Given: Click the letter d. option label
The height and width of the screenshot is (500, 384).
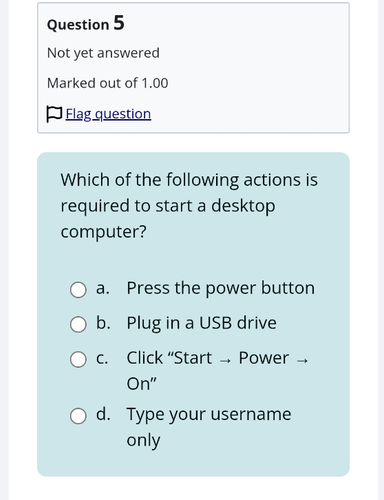Looking at the screenshot, I should [103, 414].
